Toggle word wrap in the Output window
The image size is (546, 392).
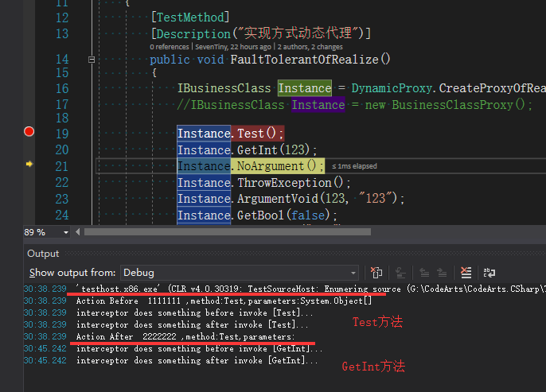pos(489,273)
